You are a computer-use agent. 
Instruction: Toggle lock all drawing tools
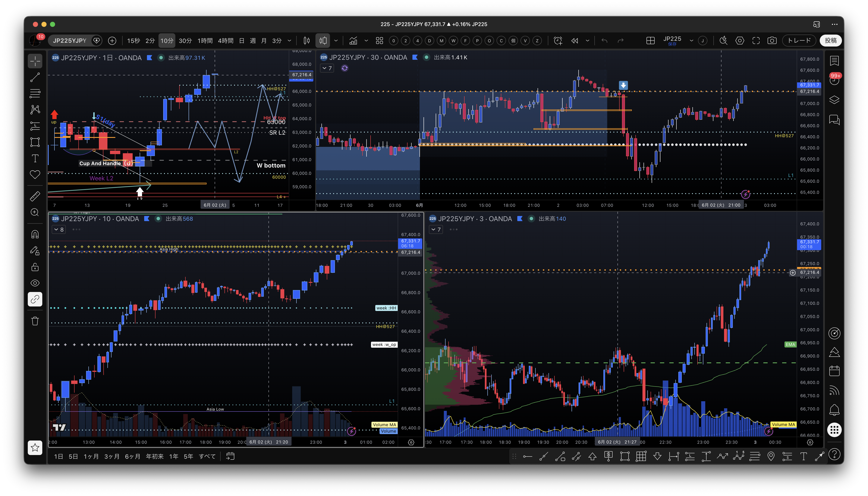(x=35, y=267)
